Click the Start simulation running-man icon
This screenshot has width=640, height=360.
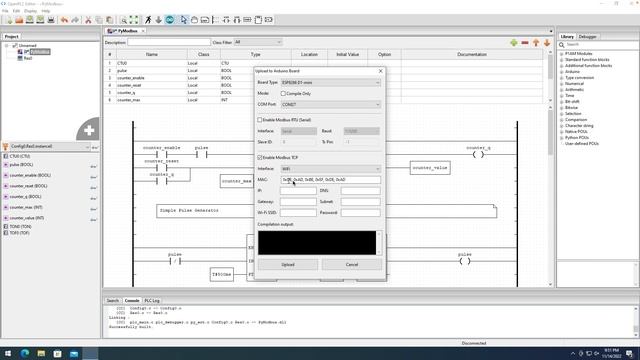pos(148,20)
